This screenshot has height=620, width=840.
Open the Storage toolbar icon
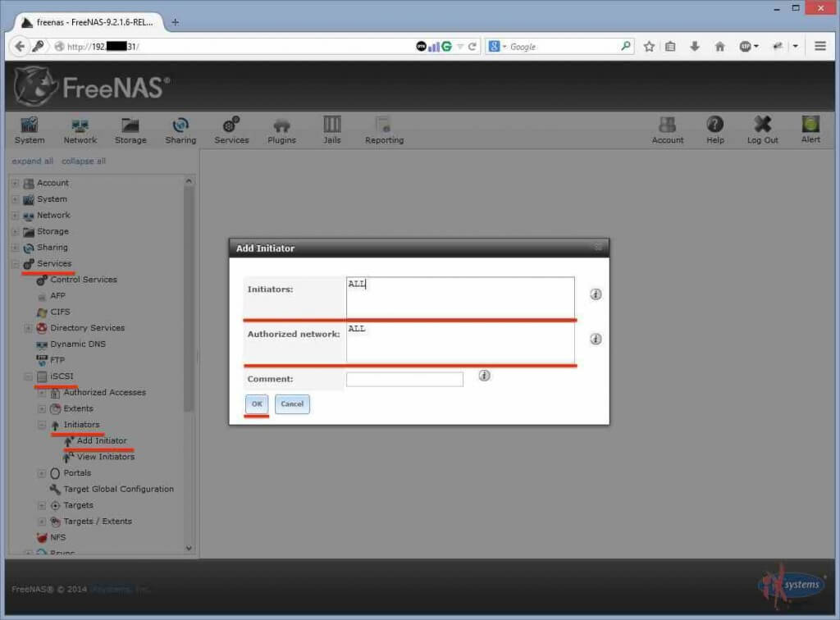tap(130, 130)
